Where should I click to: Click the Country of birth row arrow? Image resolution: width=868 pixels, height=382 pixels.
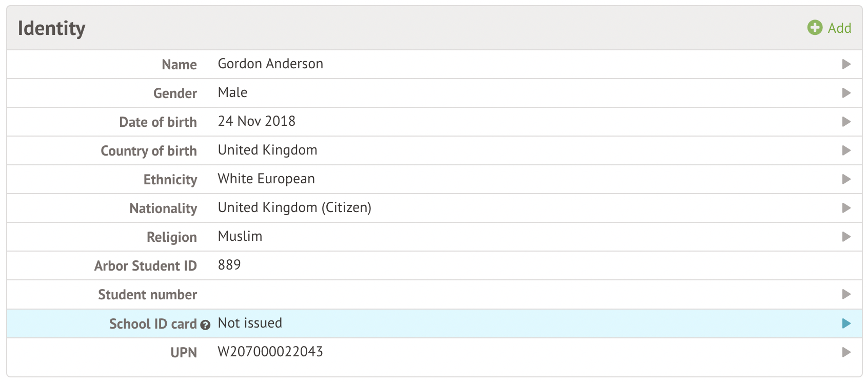(846, 150)
